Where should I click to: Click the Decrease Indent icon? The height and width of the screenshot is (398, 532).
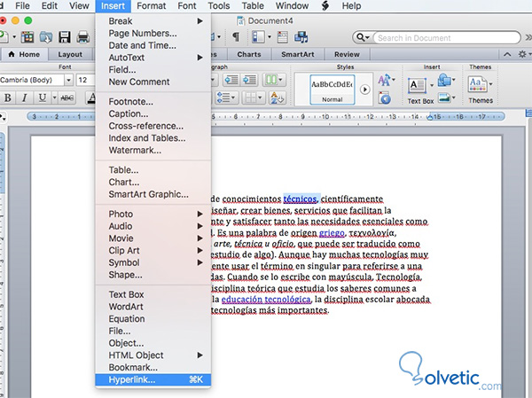click(231, 80)
